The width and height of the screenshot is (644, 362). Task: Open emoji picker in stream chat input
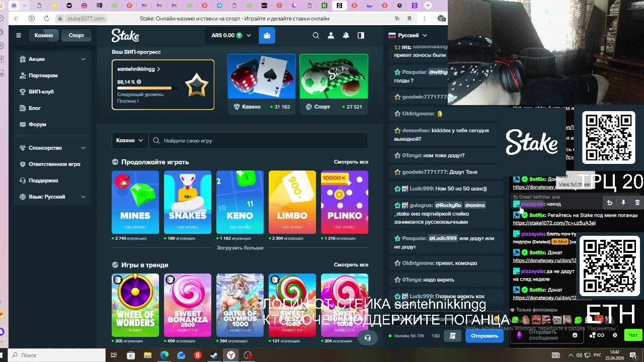575,335
